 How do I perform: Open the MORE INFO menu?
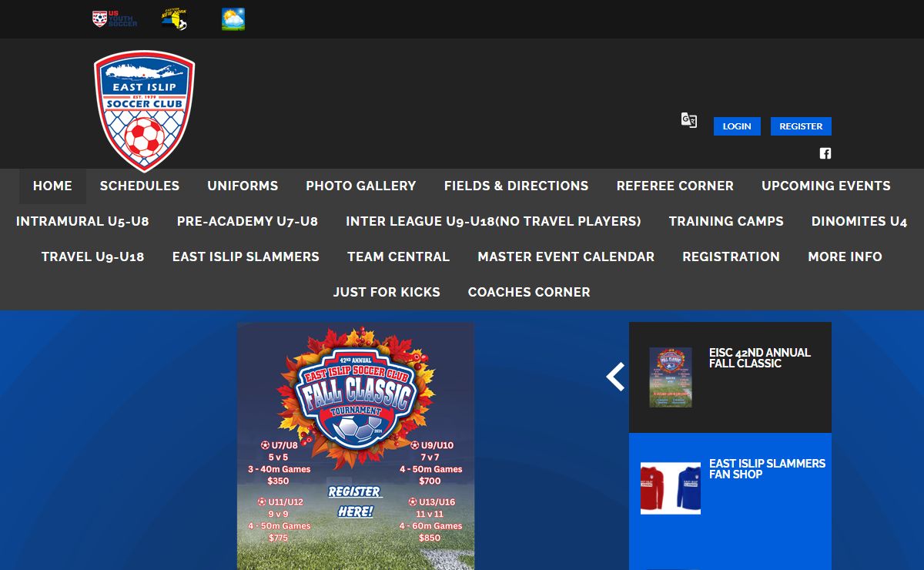[845, 256]
